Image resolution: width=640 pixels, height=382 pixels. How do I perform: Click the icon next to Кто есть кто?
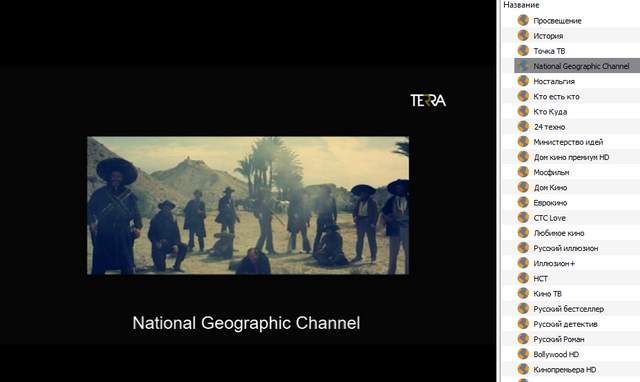point(523,96)
